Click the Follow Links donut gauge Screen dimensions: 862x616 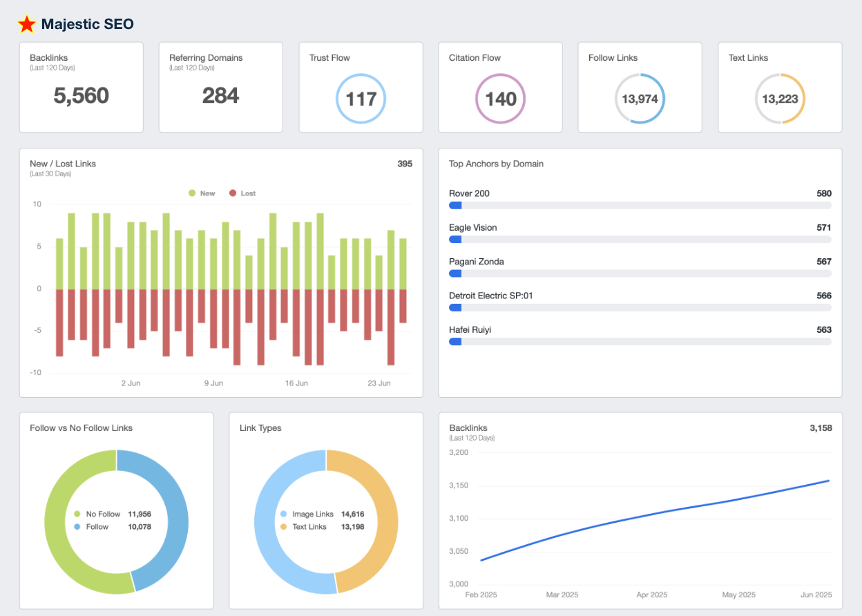(640, 98)
